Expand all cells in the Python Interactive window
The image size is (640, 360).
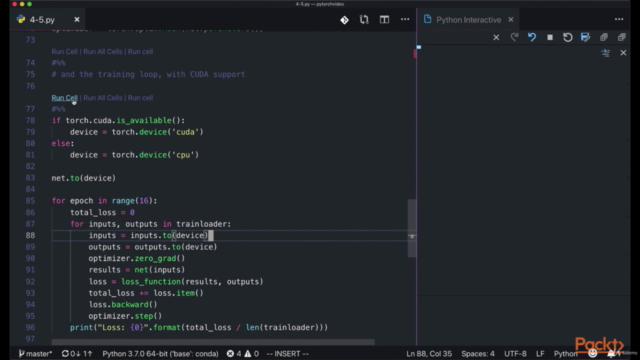point(604,38)
